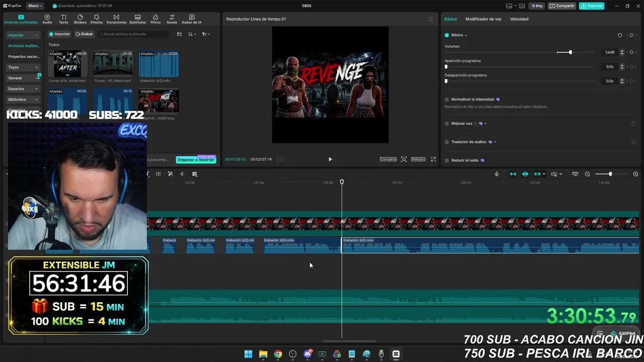Expand the Generar sidebar section

(x=37, y=78)
